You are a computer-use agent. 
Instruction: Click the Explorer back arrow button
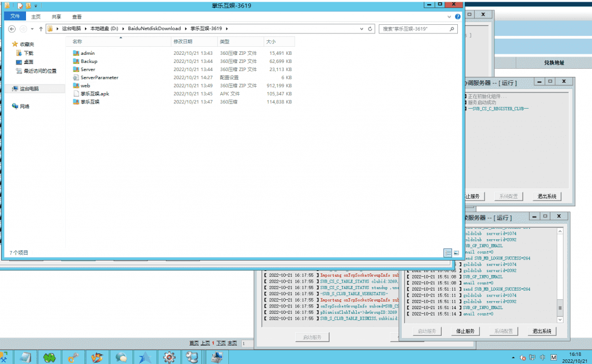[12, 29]
